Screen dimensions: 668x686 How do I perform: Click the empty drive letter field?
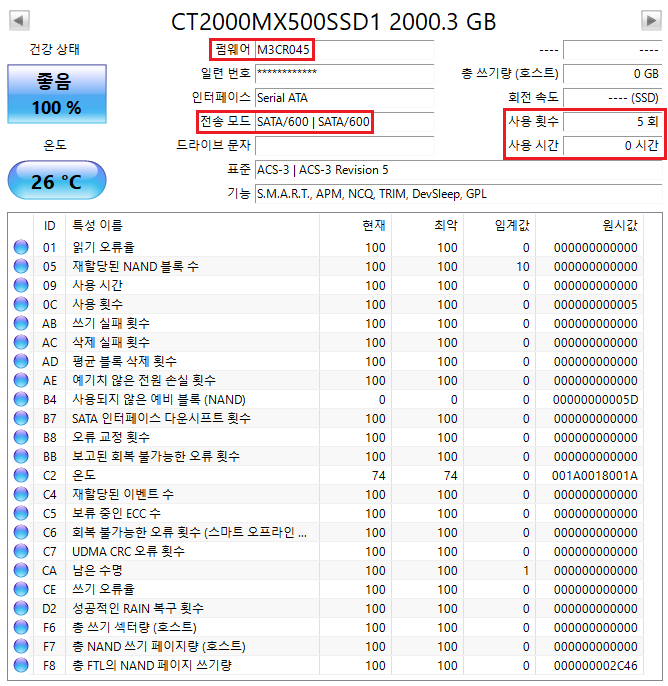(x=345, y=146)
